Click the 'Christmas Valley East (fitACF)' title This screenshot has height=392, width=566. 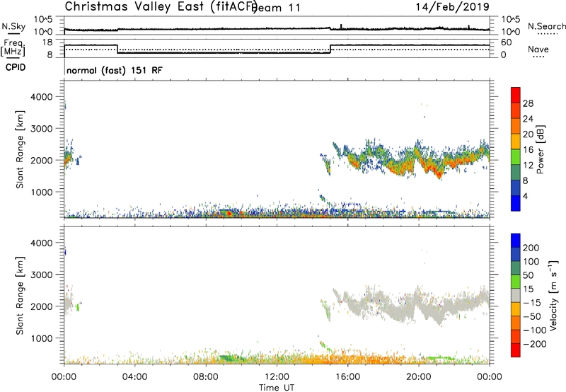pyautogui.click(x=161, y=7)
